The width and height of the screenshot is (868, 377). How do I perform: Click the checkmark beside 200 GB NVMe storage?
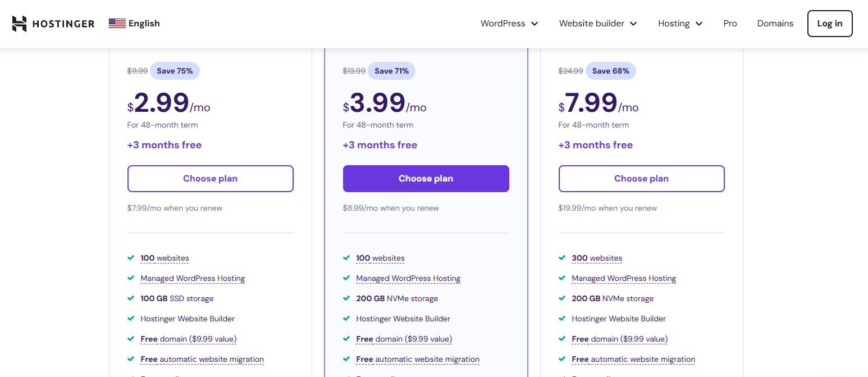coord(346,298)
